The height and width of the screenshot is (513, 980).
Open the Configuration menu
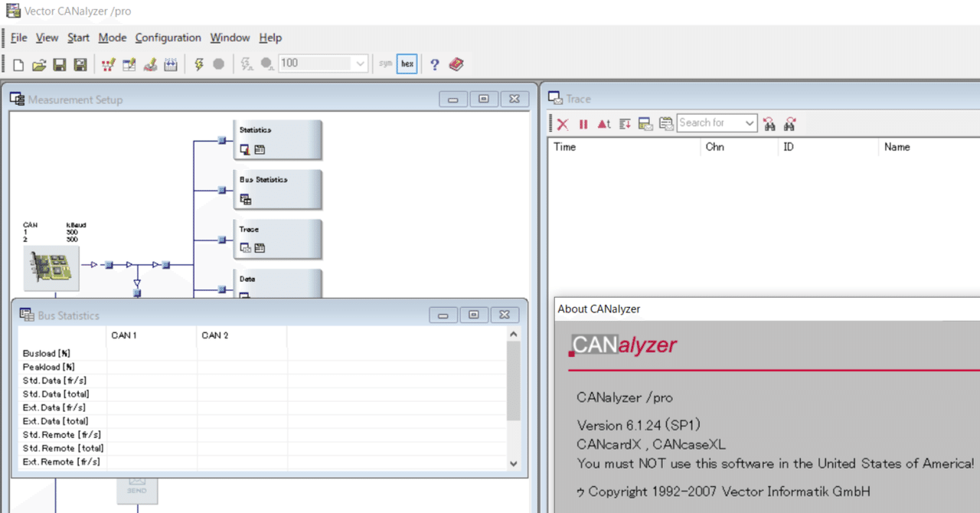[168, 38]
